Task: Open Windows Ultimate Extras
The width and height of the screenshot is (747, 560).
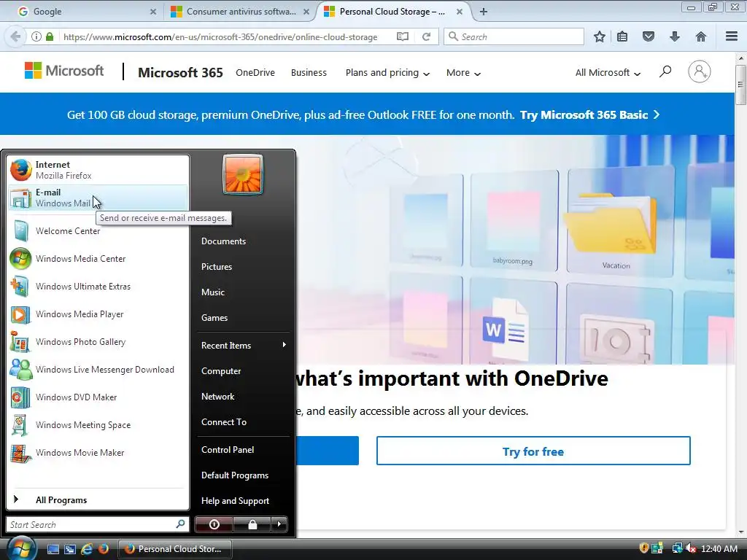Action: click(x=98, y=286)
